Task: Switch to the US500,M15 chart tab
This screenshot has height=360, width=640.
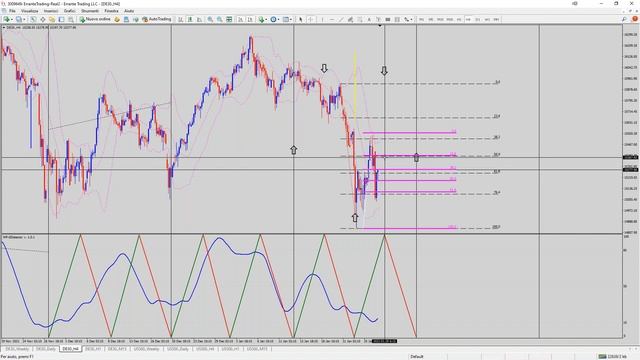Action: click(257, 349)
